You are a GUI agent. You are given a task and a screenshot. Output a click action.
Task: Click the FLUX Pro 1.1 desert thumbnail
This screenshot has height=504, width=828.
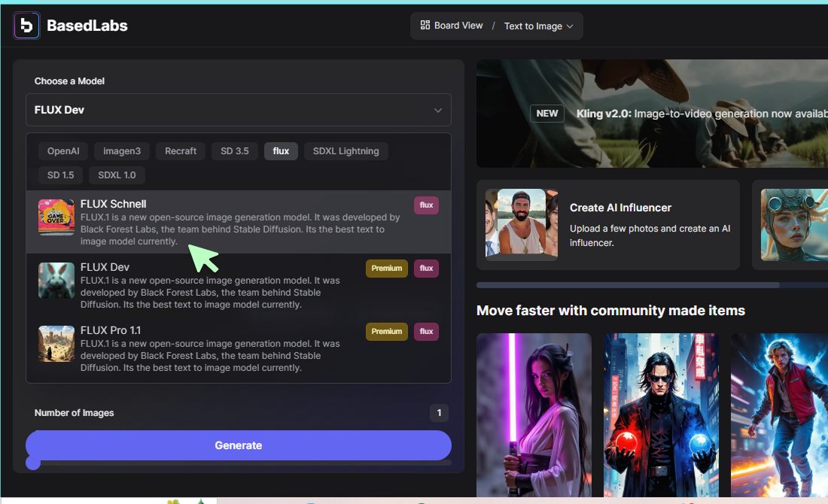[56, 344]
